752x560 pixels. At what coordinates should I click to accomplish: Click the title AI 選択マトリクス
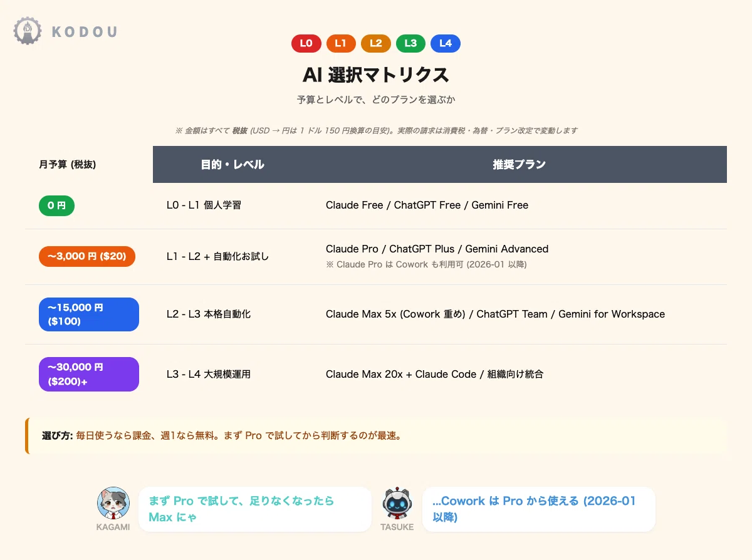tap(376, 75)
